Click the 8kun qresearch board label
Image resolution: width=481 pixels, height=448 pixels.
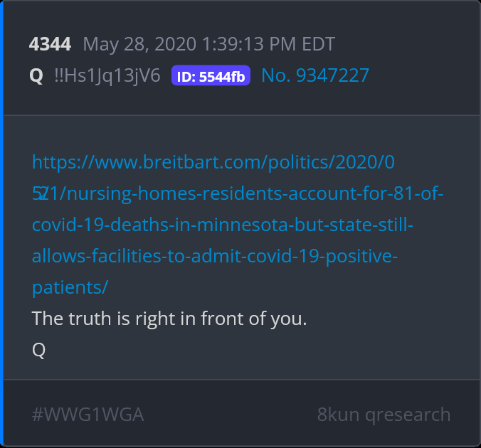[x=384, y=415]
